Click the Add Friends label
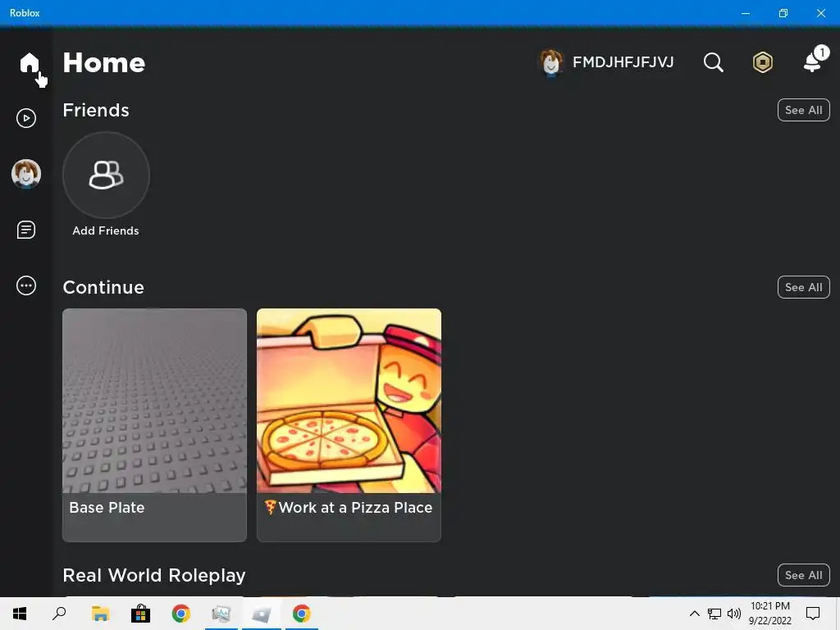Viewport: 840px width, 630px height. [106, 231]
